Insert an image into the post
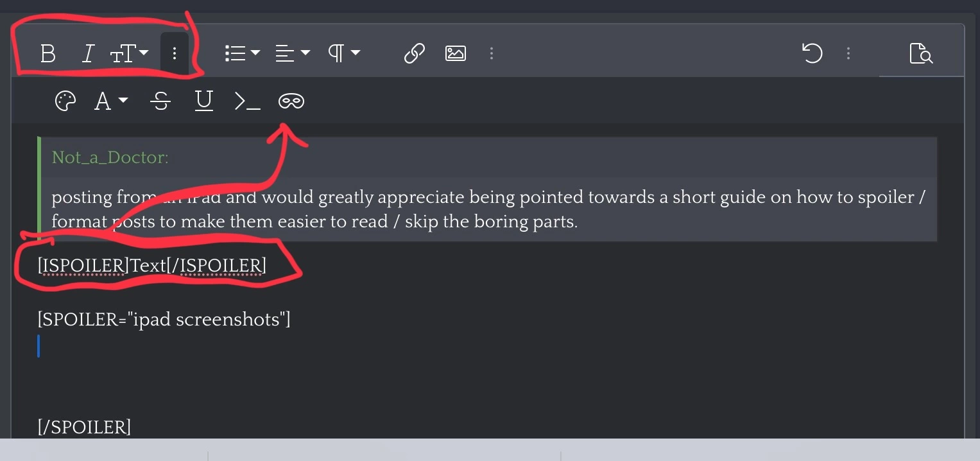980x461 pixels. point(455,53)
